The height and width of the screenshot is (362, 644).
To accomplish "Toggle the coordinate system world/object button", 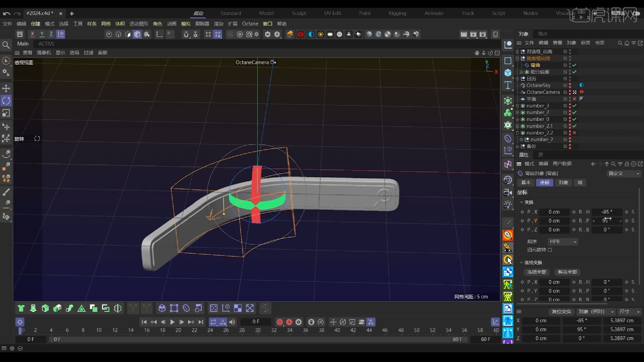I will pyautogui.click(x=61, y=34).
